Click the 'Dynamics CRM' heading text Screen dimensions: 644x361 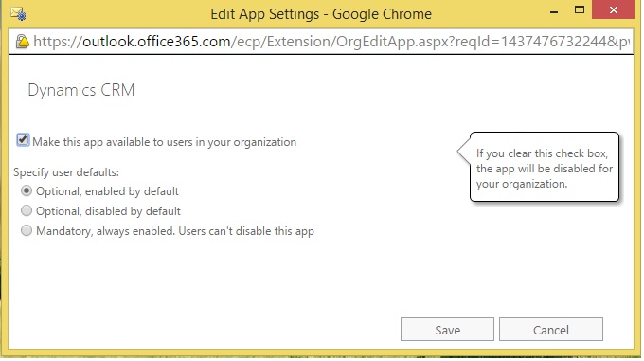[80, 90]
